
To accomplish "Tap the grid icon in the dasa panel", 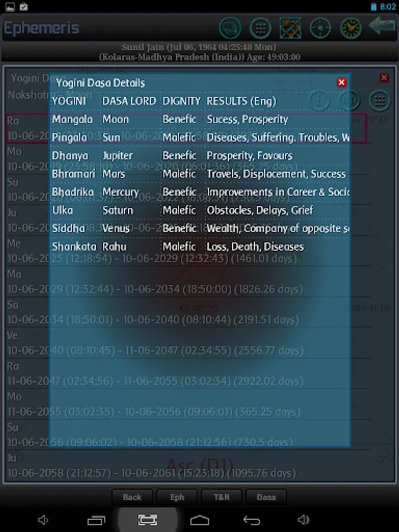I will pyautogui.click(x=379, y=100).
